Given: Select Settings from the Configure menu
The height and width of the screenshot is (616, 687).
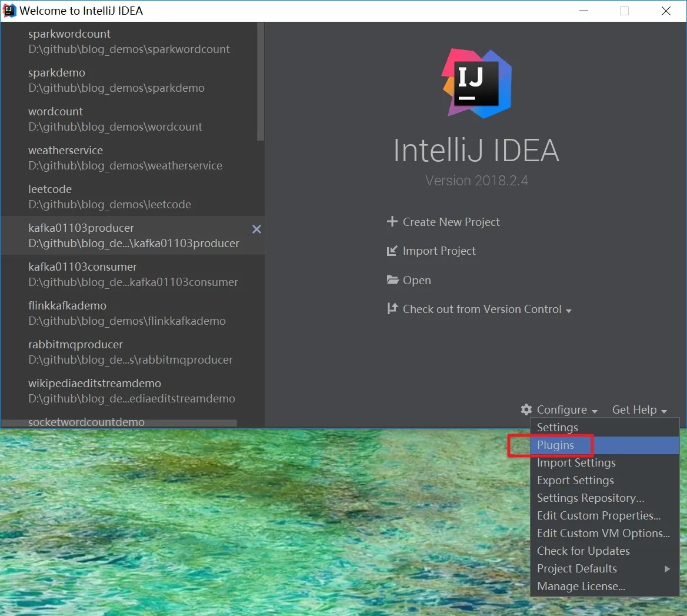Looking at the screenshot, I should (x=605, y=427).
